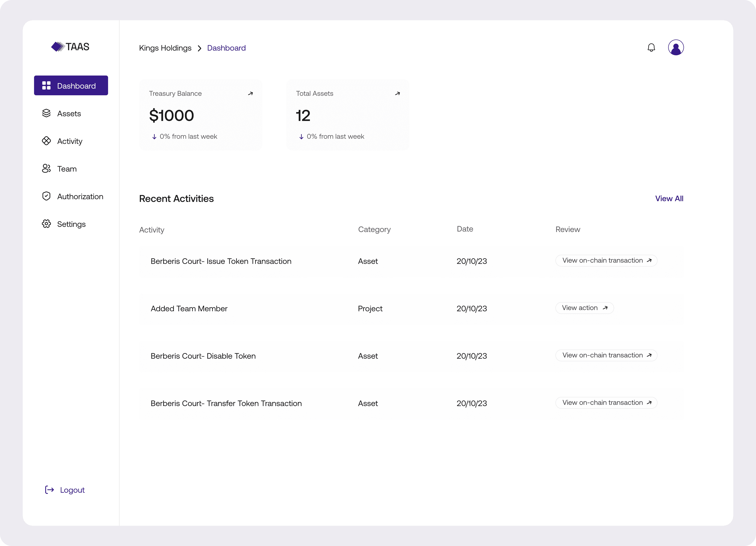Open Treasury Balance card arrow icon
The height and width of the screenshot is (546, 756).
coord(250,94)
